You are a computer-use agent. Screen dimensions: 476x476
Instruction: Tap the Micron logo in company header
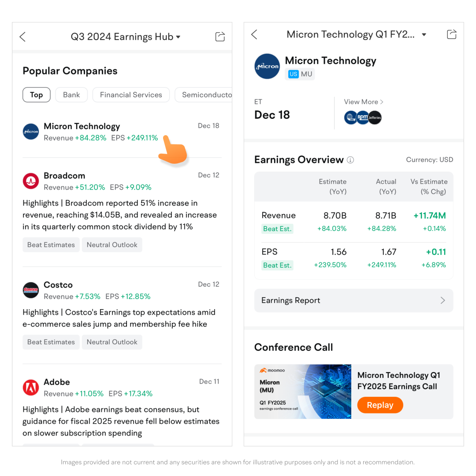[x=267, y=66]
